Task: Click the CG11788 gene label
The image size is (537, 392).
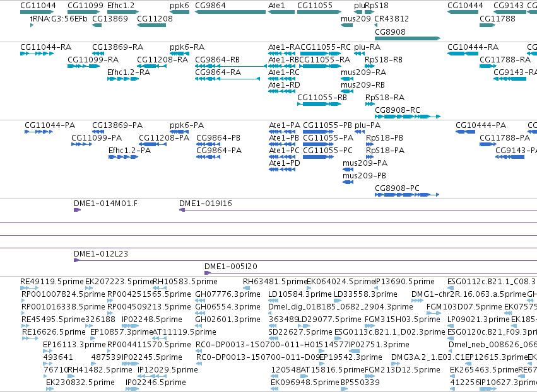Action: coord(497,18)
